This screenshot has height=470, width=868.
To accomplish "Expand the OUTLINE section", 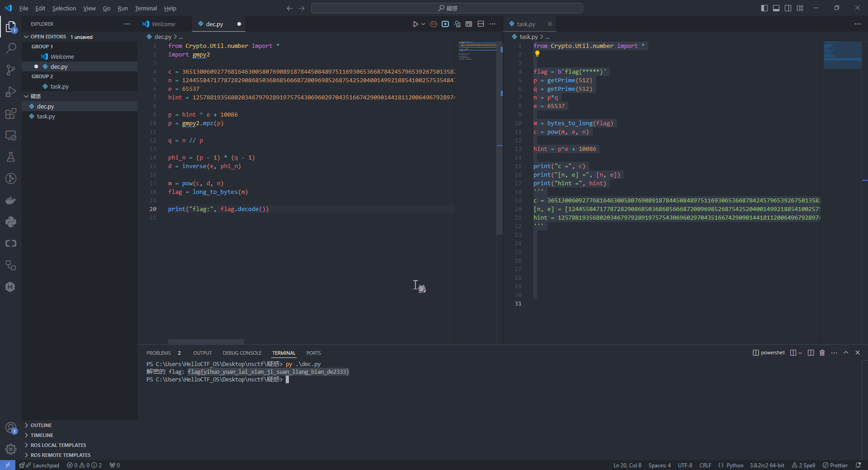I will tap(41, 425).
